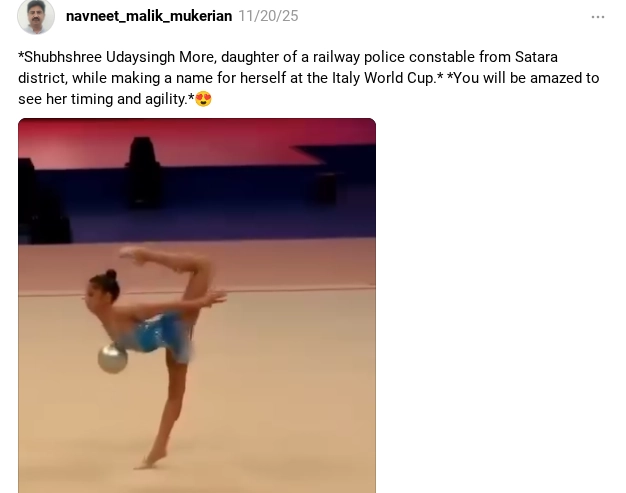
Task: Click the poster's profile avatar photo
Action: 36,16
